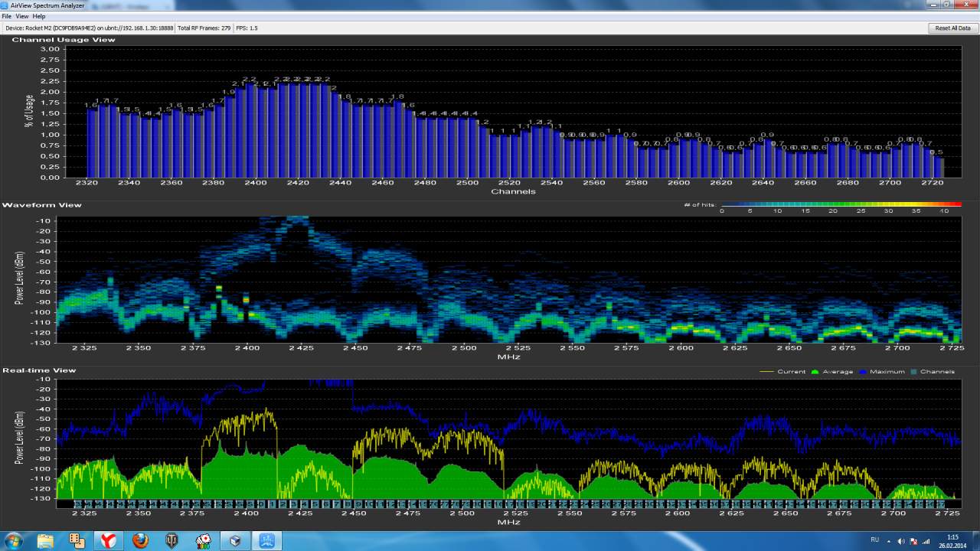Click the Average legend entry
This screenshot has height=551, width=980.
[x=833, y=372]
